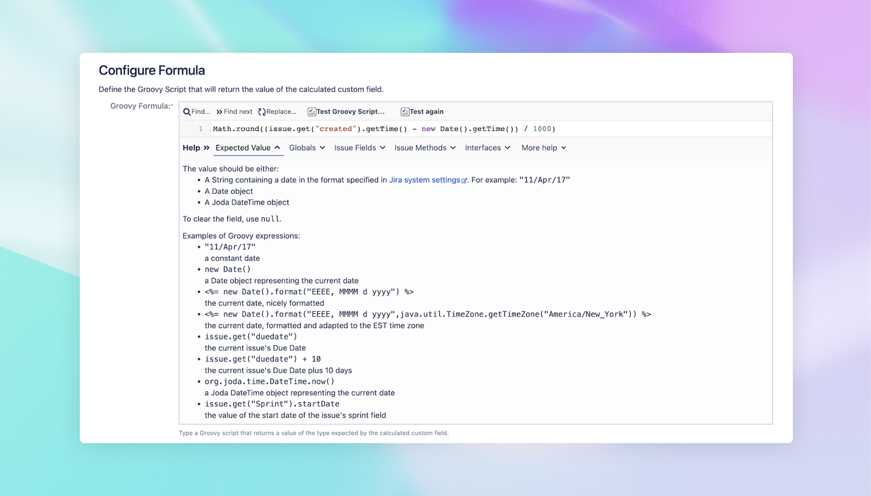The width and height of the screenshot is (871, 496).
Task: Click 'the current issue's Due Date' description
Action: pos(255,348)
